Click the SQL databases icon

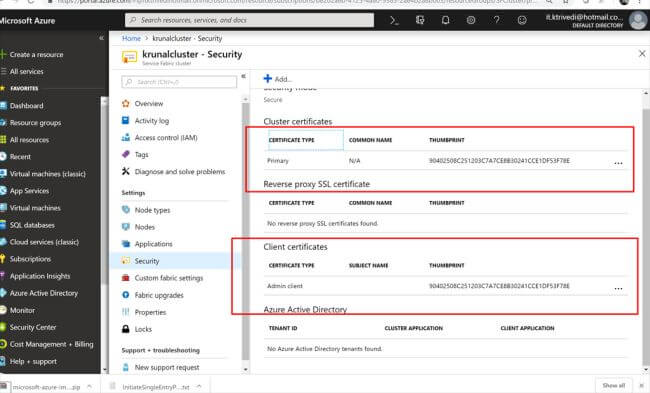pyautogui.click(x=3, y=225)
